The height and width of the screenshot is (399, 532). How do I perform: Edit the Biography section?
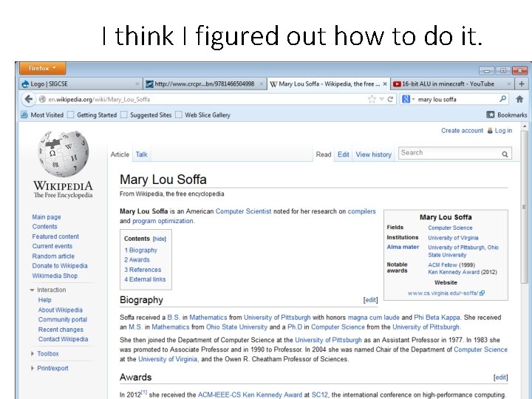click(x=370, y=300)
